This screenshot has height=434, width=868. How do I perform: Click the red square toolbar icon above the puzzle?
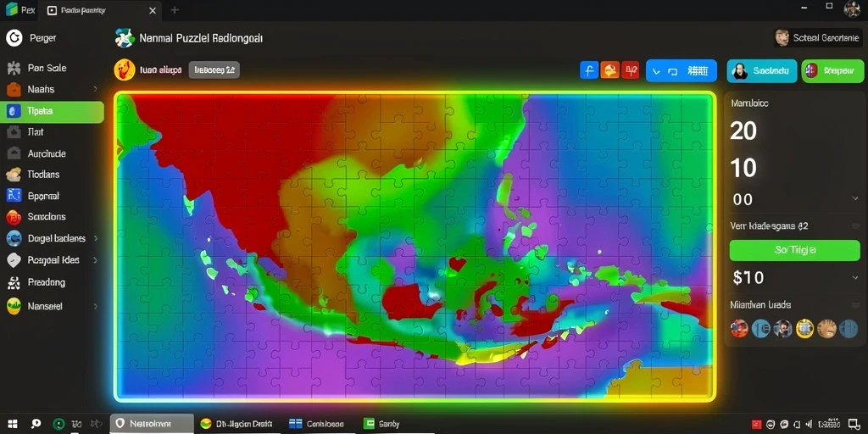coord(630,70)
